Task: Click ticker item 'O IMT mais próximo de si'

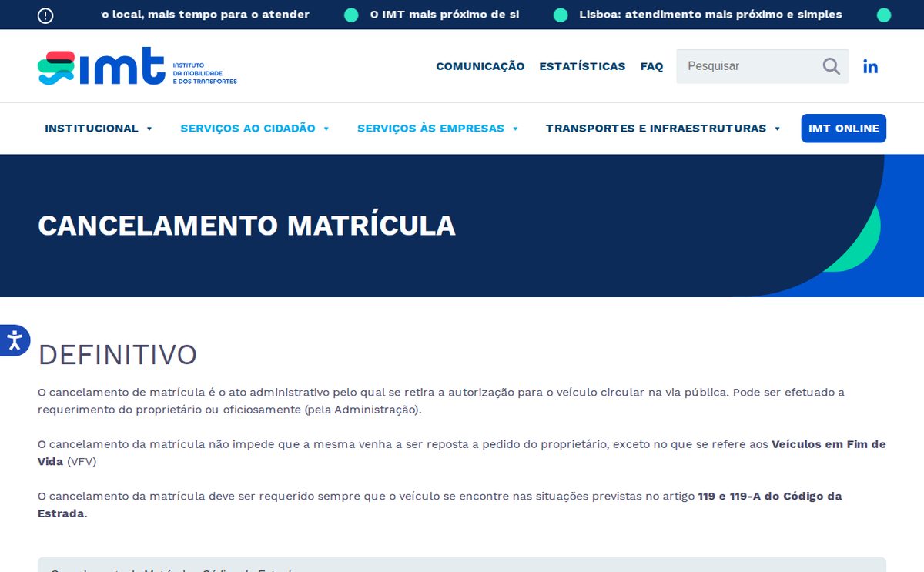Action: (444, 15)
